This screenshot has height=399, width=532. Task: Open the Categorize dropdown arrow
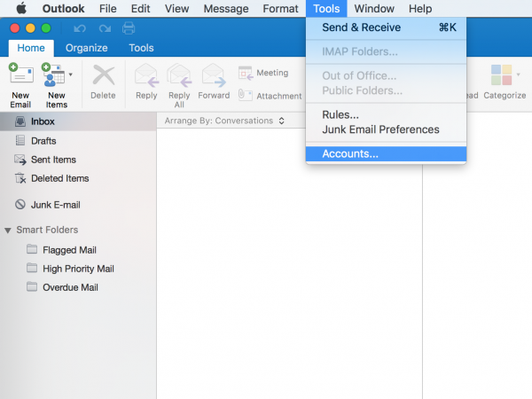point(518,74)
